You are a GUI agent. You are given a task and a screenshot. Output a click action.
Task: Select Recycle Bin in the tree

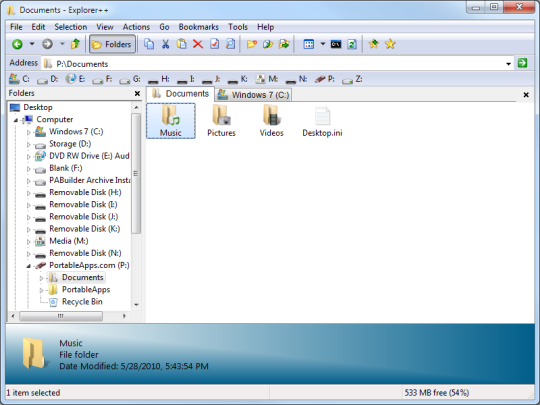point(82,302)
